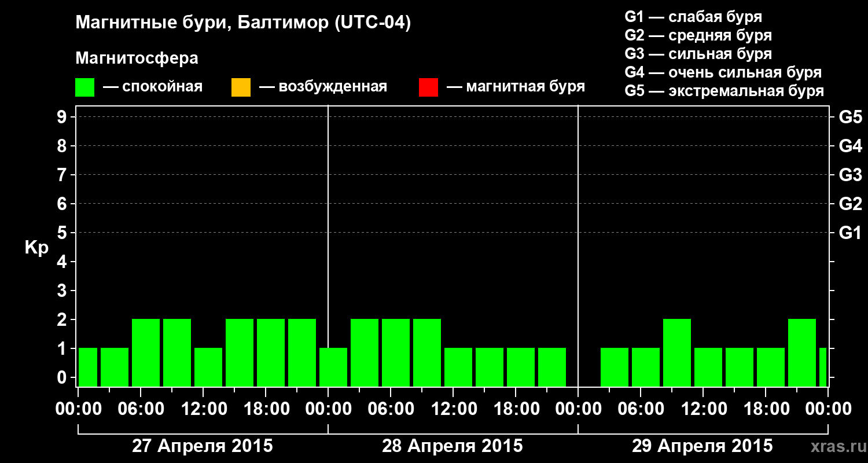Click the 'G4' right-axis label
This screenshot has width=868, height=463.
(850, 146)
